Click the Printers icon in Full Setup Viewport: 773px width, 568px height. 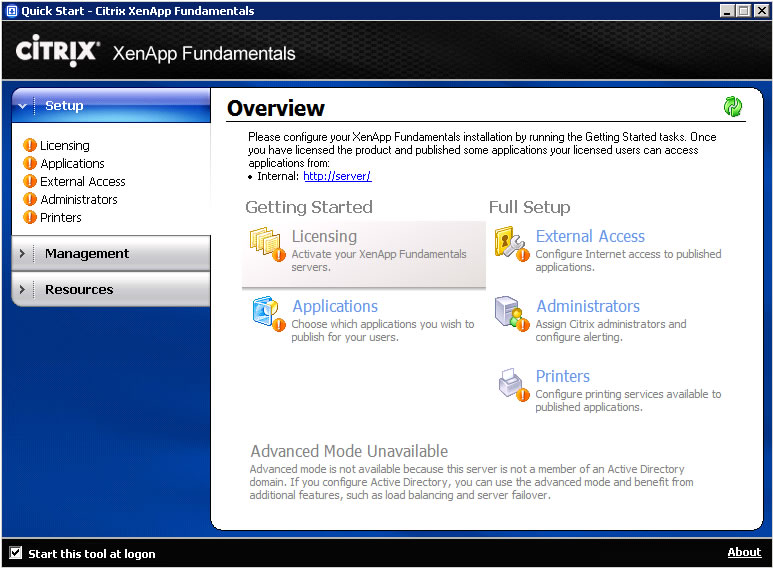pos(513,384)
